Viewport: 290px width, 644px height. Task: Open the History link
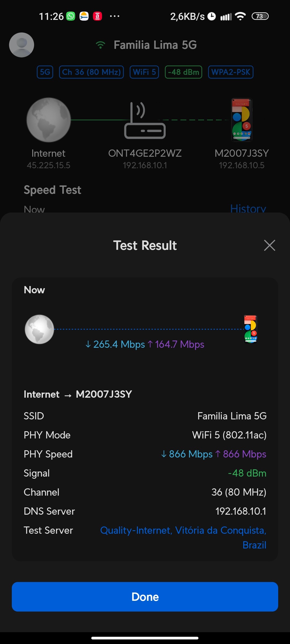click(248, 208)
